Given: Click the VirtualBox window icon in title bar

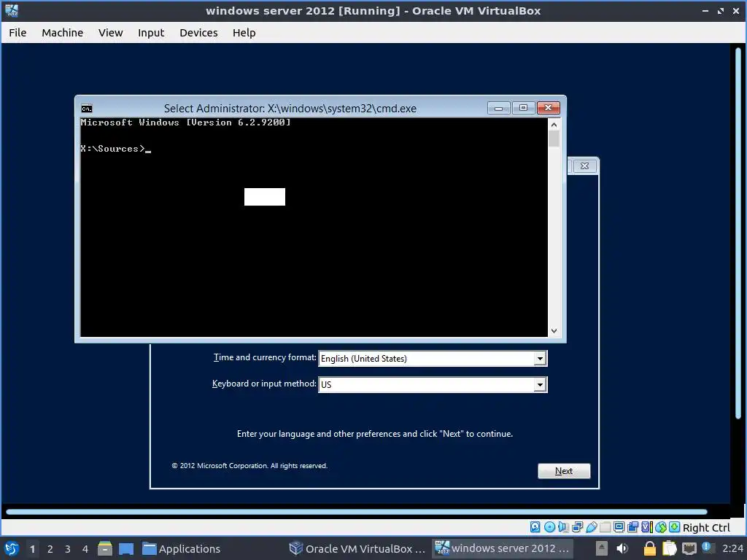Looking at the screenshot, I should coord(12,10).
